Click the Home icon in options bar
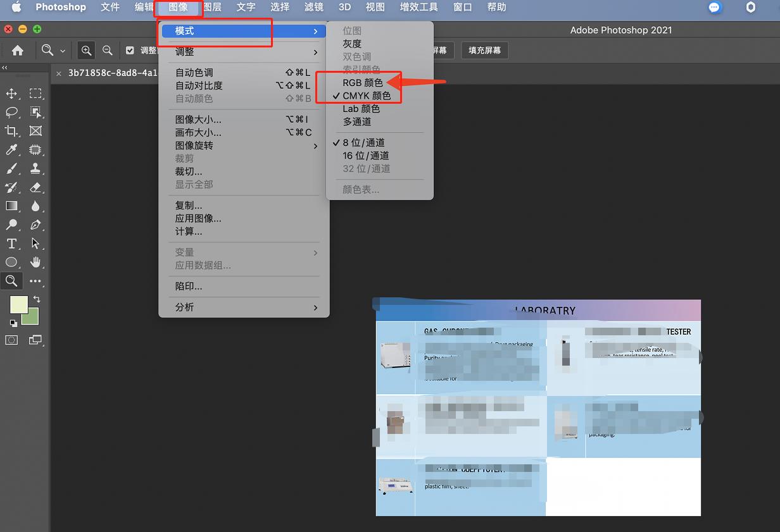This screenshot has height=532, width=780. coord(18,51)
